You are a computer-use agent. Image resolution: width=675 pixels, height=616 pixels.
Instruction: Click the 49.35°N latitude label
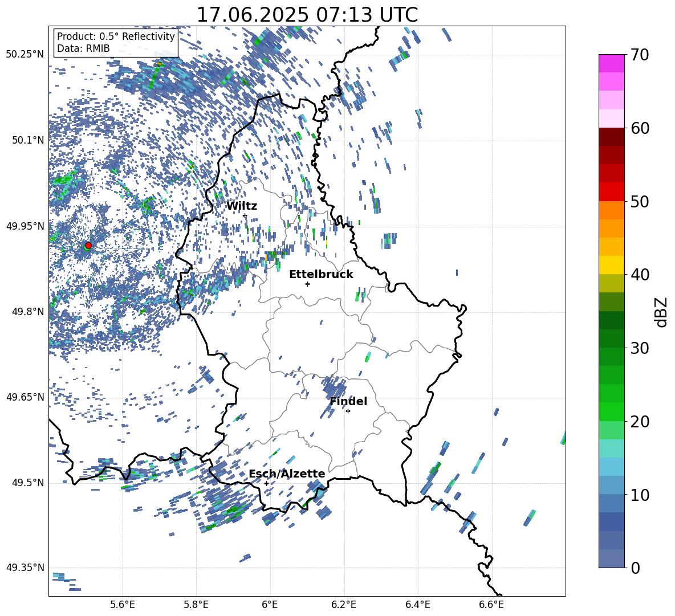click(25, 568)
